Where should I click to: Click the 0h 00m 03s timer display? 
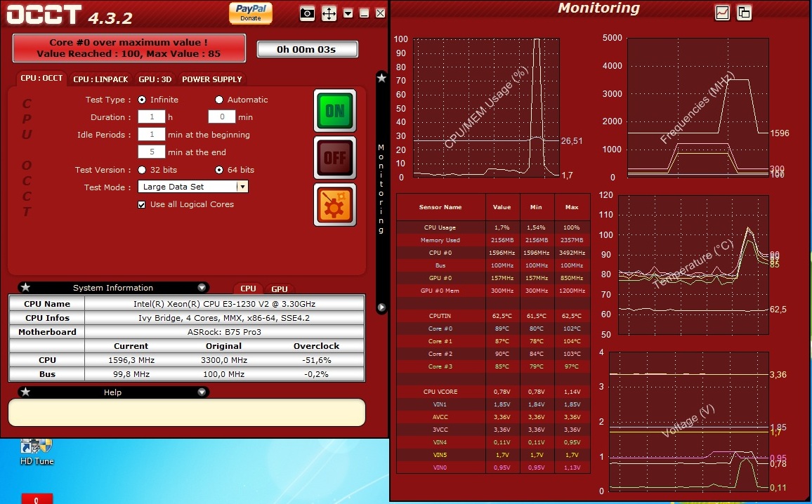(x=307, y=49)
